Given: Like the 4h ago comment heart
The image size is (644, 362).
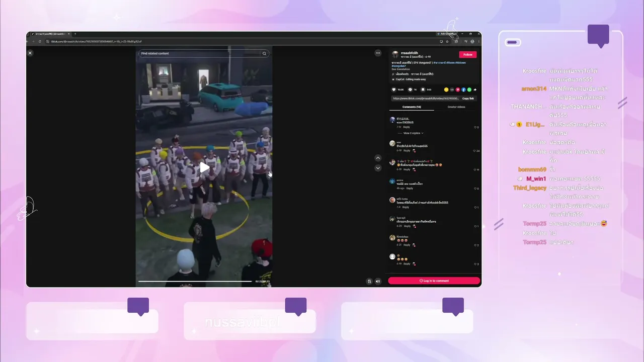Looking at the screenshot, I should coord(475,189).
